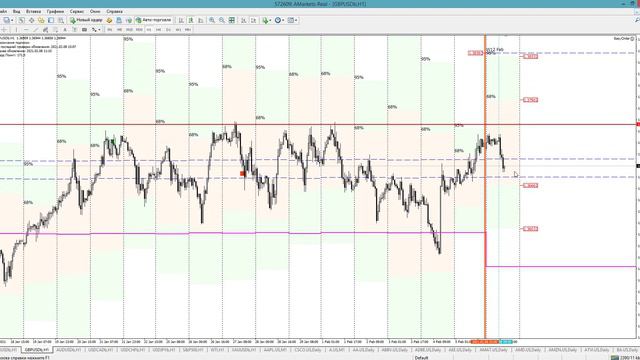This screenshot has height=360, width=640.
Task: Switch to Candlesticks display mode
Action: (191, 20)
